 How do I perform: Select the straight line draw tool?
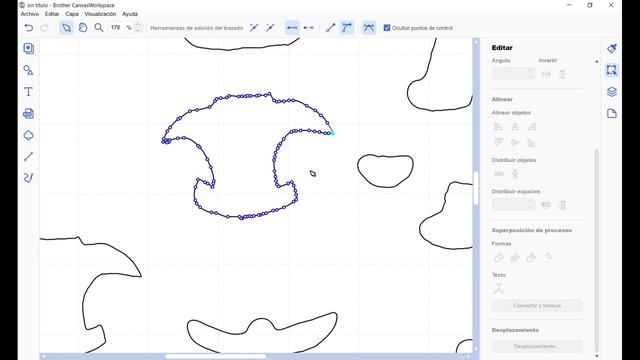tap(29, 156)
